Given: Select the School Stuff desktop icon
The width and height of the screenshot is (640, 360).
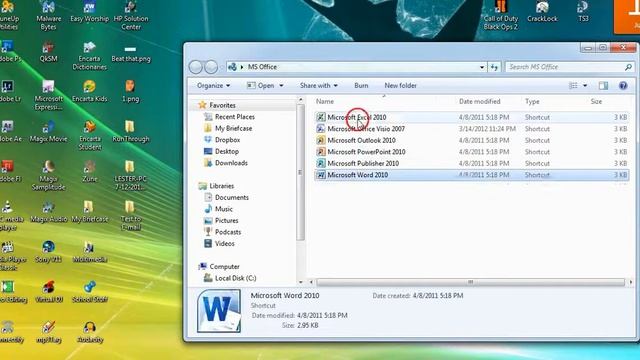Looking at the screenshot, I should click(89, 291).
